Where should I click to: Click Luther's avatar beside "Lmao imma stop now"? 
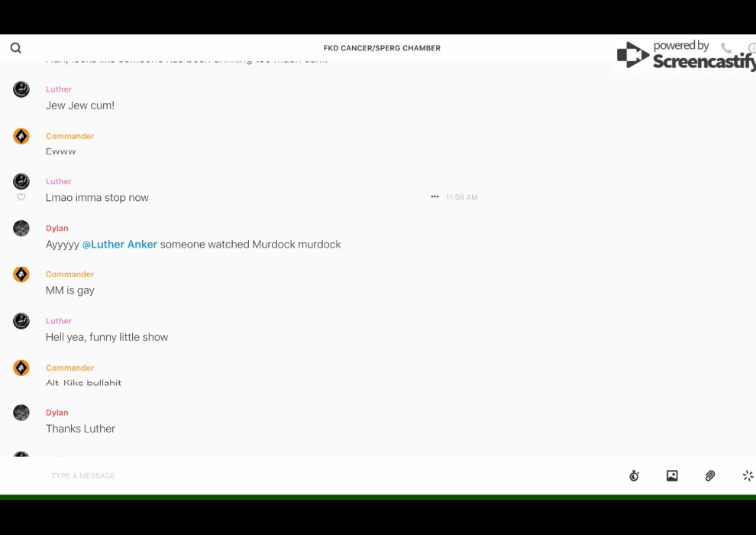click(x=21, y=181)
